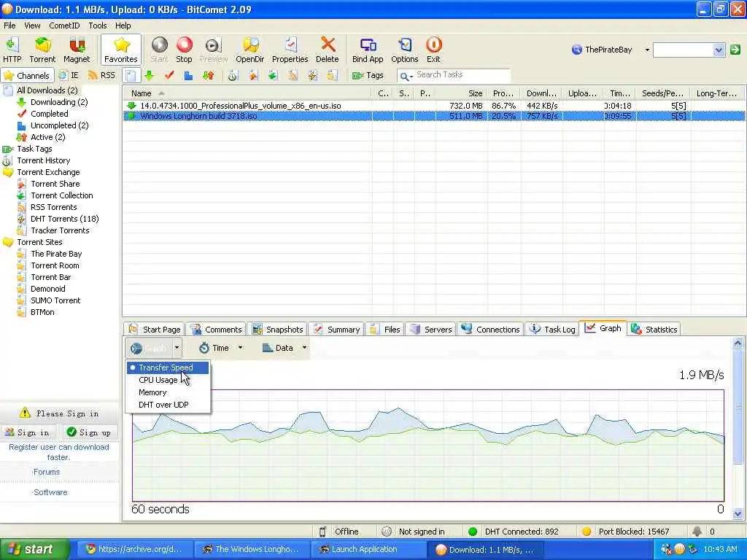Click the RSS channel icon
The image size is (747, 560).
101,75
